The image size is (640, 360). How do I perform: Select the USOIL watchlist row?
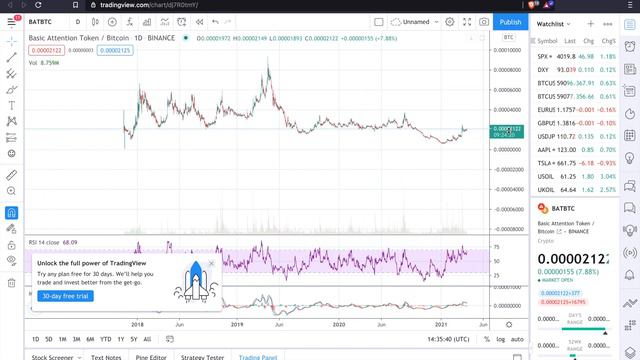[575, 176]
